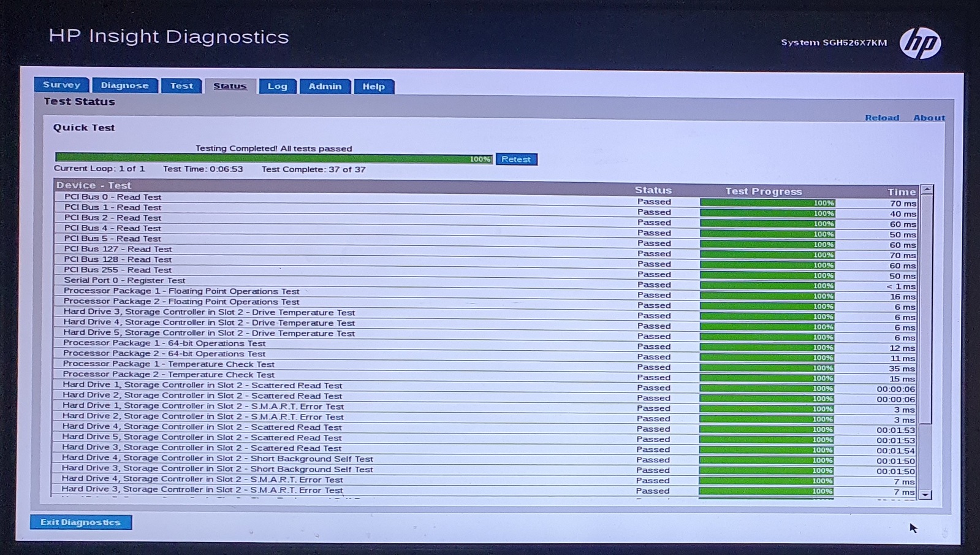
Task: Click the Test Time 0:06:53 text
Action: coord(203,169)
